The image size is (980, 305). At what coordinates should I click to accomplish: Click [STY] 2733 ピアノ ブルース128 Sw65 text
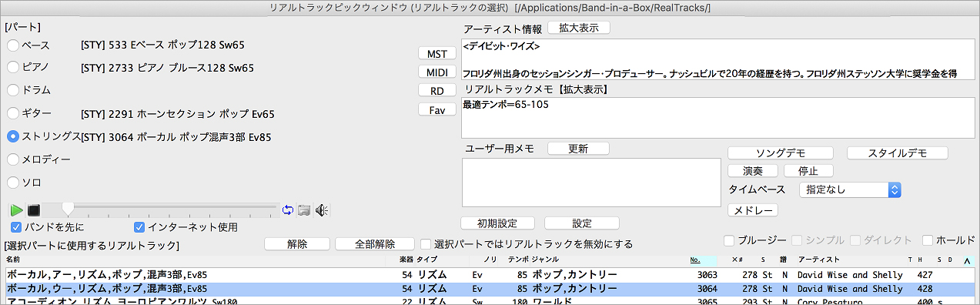tap(167, 68)
